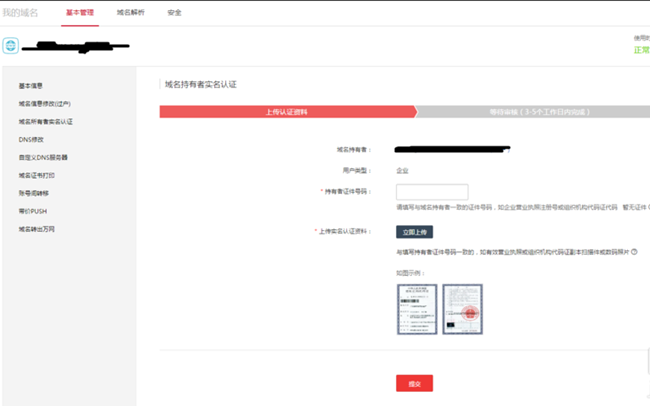Open 域名信息修改(过户) sidebar item
The height and width of the screenshot is (406, 650).
pos(45,104)
